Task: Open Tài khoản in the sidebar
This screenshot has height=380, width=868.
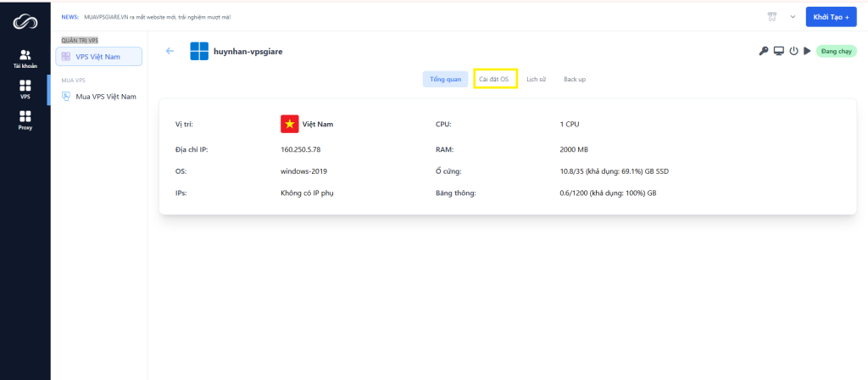Action: pos(25,59)
